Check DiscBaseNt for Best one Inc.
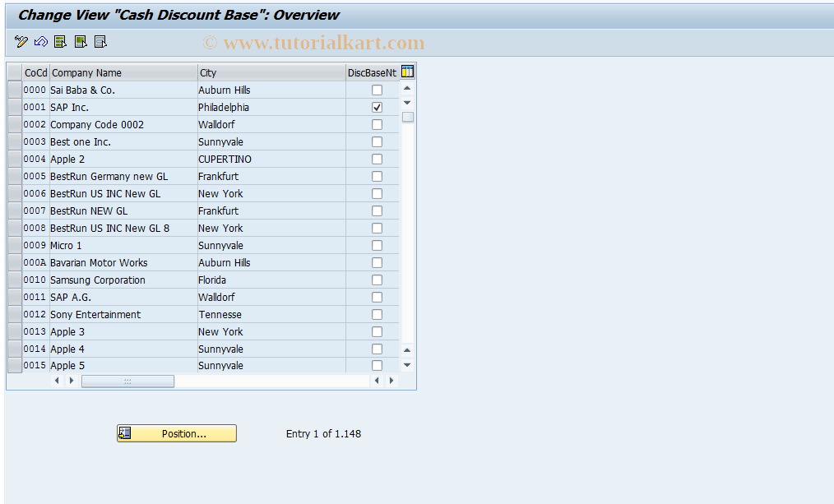Image resolution: width=834 pixels, height=504 pixels. pos(377,142)
